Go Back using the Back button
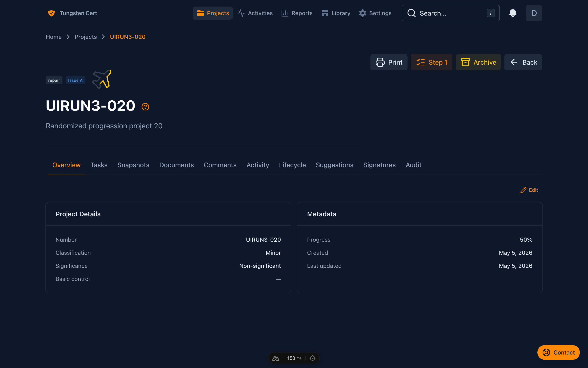 pyautogui.click(x=523, y=62)
